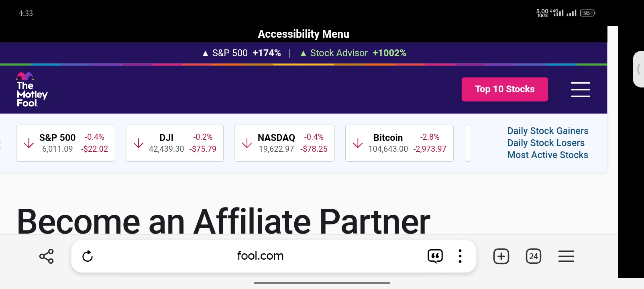Select the S&P 500 ticker card
Viewport: 644px width, 289px height.
coord(65,143)
